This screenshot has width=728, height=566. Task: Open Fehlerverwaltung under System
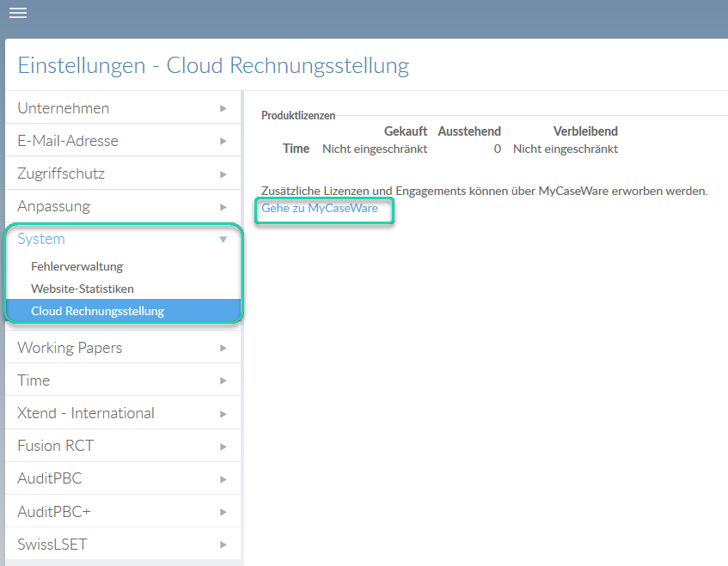[x=76, y=266]
